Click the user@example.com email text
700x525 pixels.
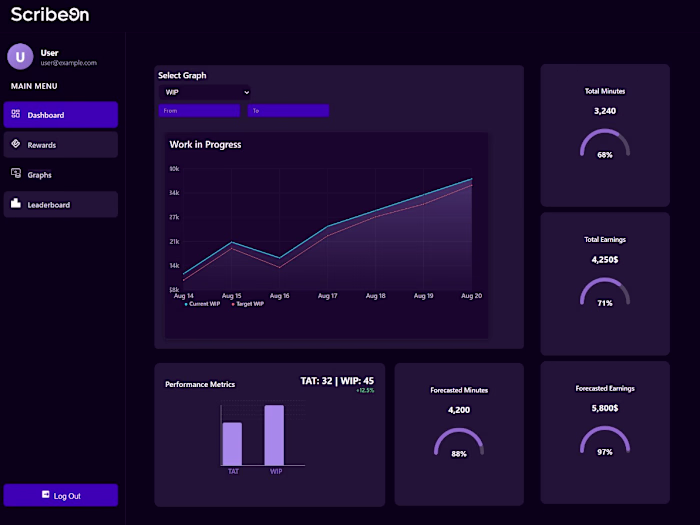tap(69, 63)
